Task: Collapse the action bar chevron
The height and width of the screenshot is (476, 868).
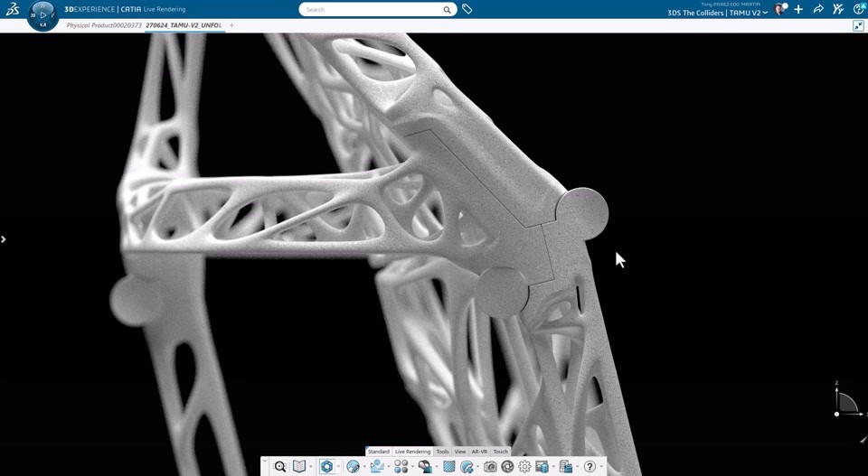Action: (265, 461)
